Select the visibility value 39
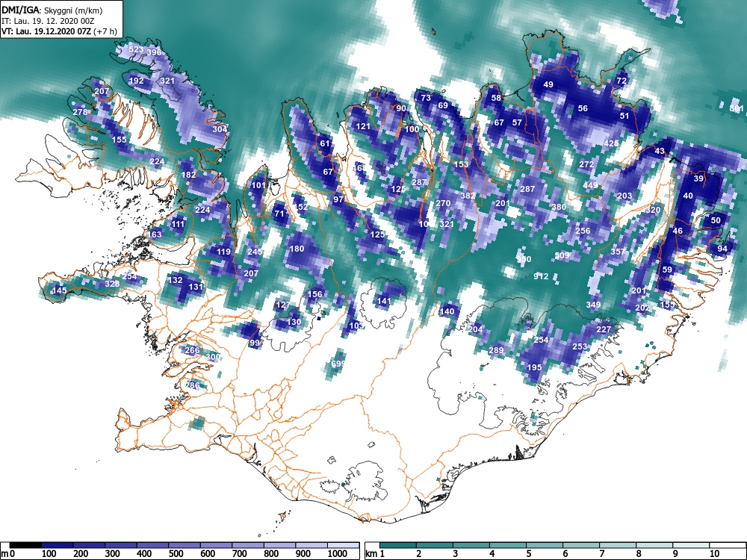This screenshot has width=747, height=560. 698,178
